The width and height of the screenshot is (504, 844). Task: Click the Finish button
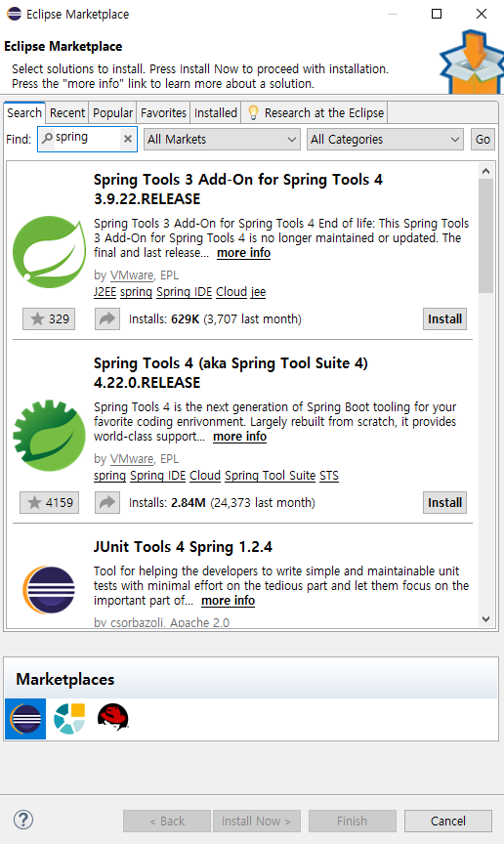click(353, 821)
